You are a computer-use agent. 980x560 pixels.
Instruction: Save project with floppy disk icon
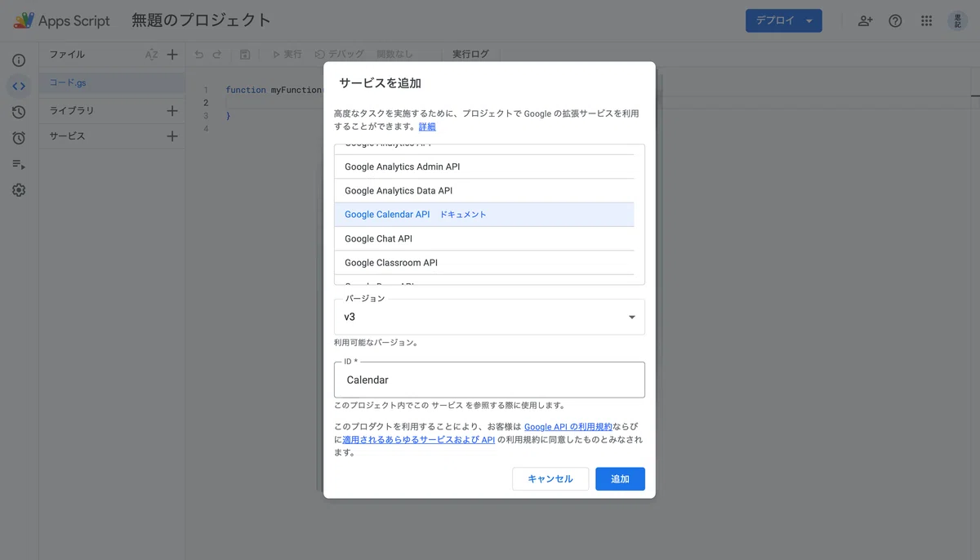[245, 55]
